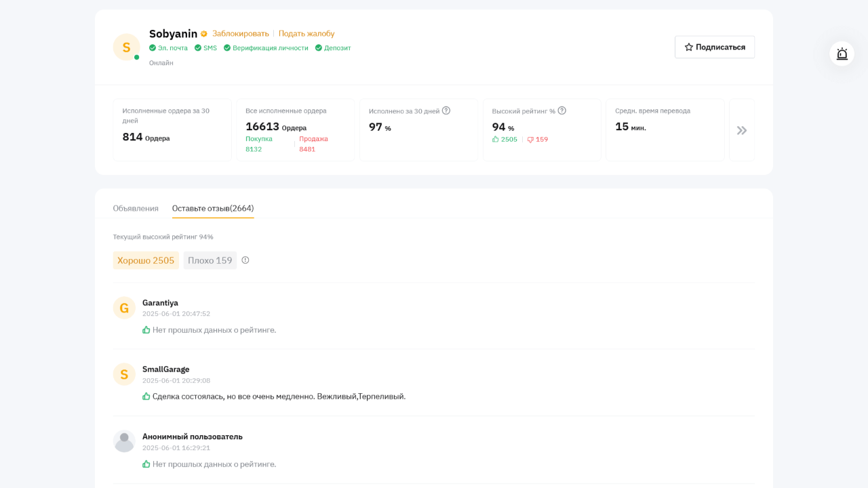This screenshot has width=868, height=488.
Task: Click the alarm bell floating icon
Action: (x=842, y=54)
